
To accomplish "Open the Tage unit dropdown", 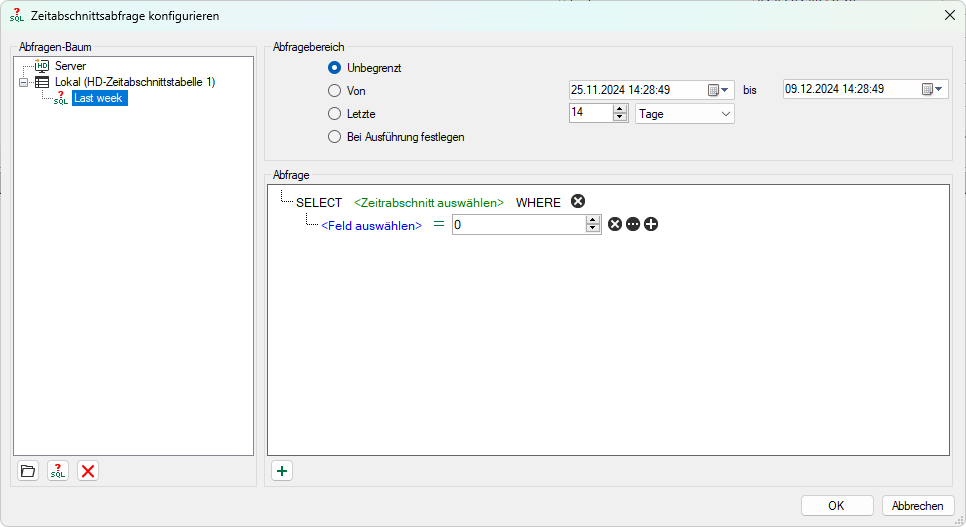I will coord(725,114).
